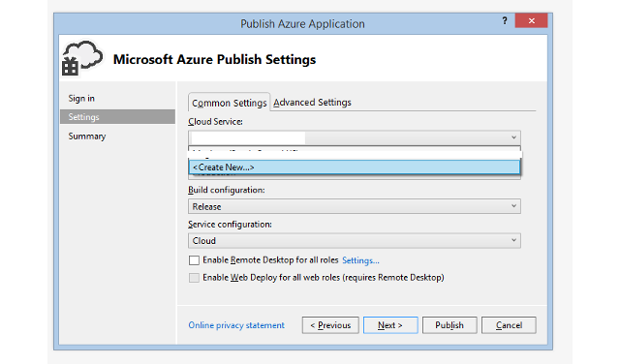Click the Publish button
The height and width of the screenshot is (364, 620).
click(449, 325)
